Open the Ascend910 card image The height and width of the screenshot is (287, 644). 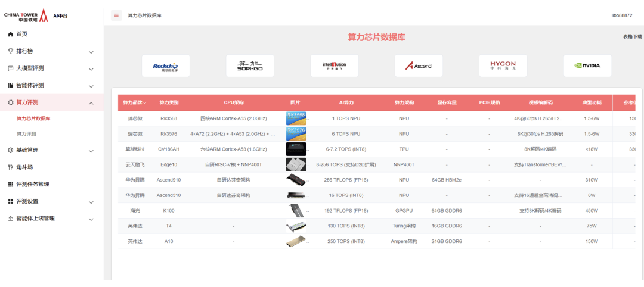point(296,180)
